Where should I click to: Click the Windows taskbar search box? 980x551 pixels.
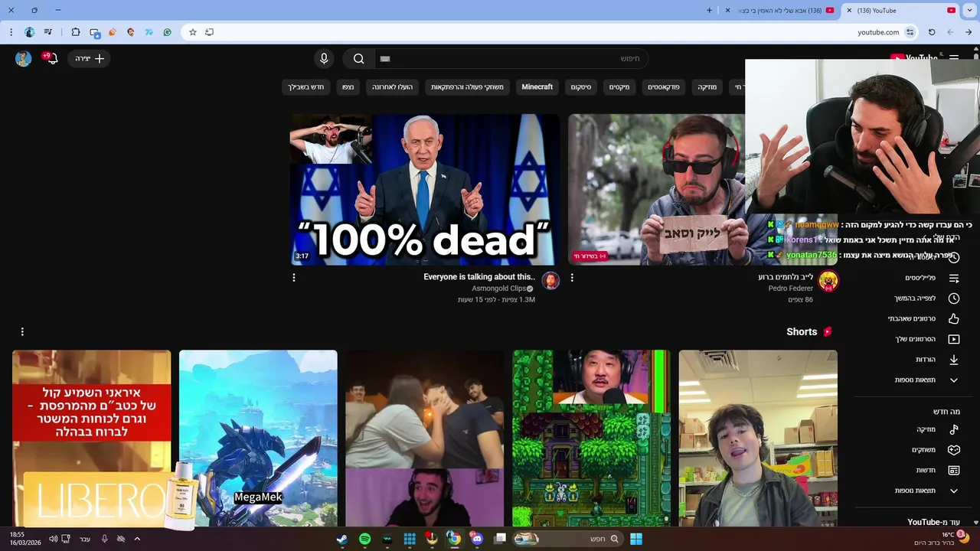567,539
